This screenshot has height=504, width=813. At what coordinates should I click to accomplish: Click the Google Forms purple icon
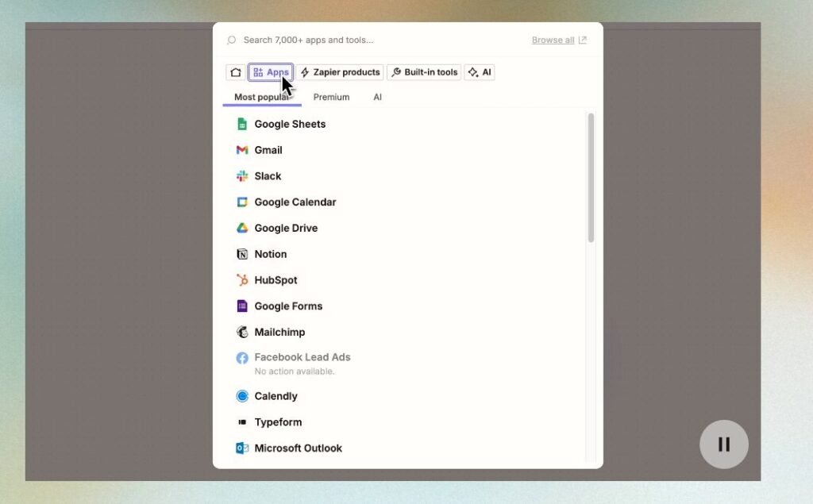click(x=242, y=306)
